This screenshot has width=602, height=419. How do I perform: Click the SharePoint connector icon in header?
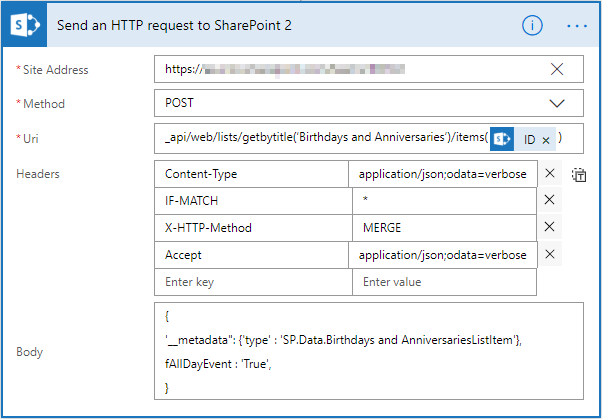coord(25,25)
